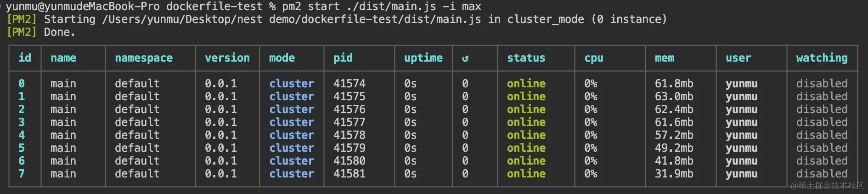
Task: Click process id 3 in the id column
Action: point(22,122)
